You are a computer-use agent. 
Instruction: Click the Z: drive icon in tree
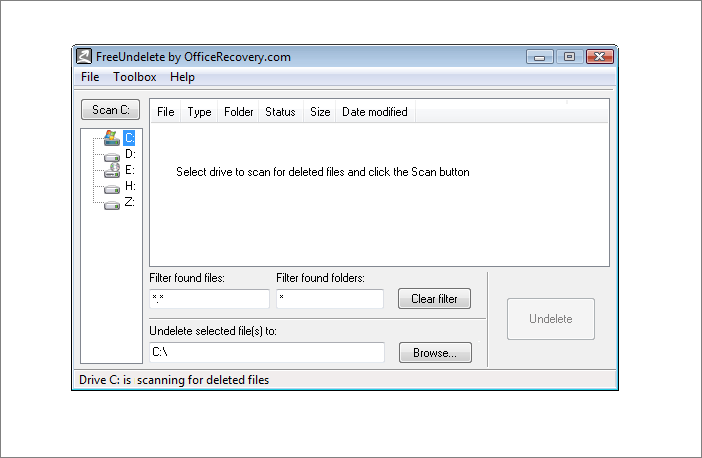tap(111, 205)
